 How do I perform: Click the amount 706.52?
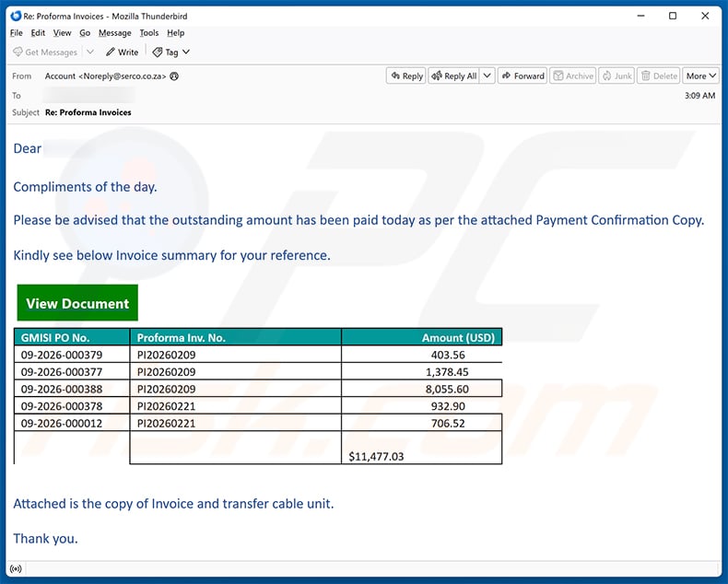click(x=448, y=424)
